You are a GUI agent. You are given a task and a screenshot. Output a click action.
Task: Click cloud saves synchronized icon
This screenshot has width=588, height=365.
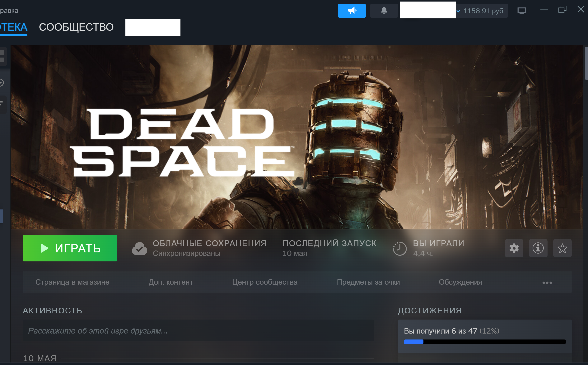point(139,248)
